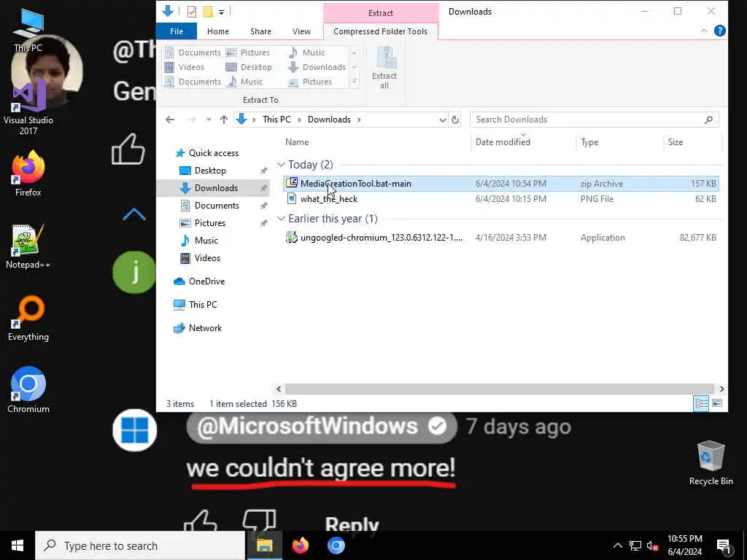Viewport: 747px width, 560px height.
Task: Sort by the Date modified column
Action: (523, 142)
